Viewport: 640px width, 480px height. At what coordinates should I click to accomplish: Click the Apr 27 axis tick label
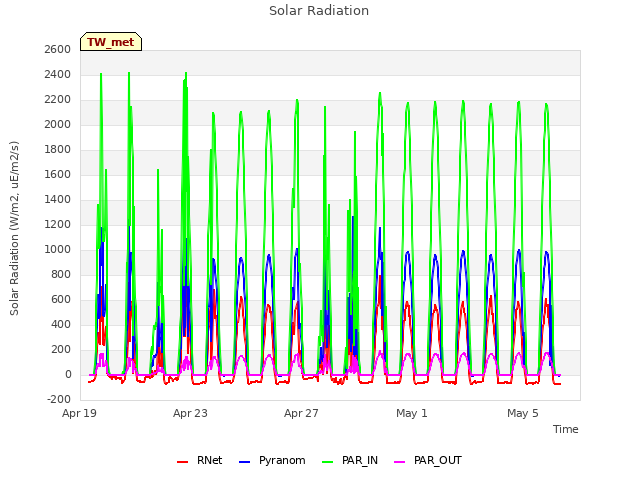[301, 413]
